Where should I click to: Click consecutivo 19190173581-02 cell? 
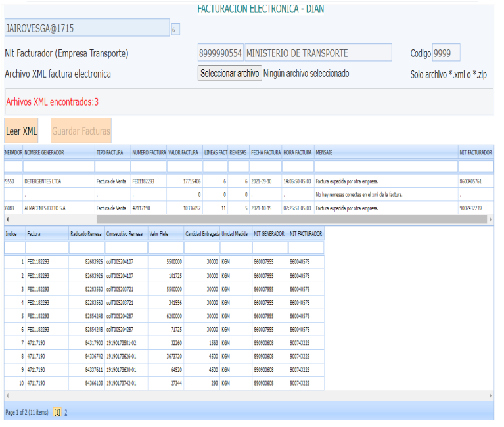click(126, 343)
